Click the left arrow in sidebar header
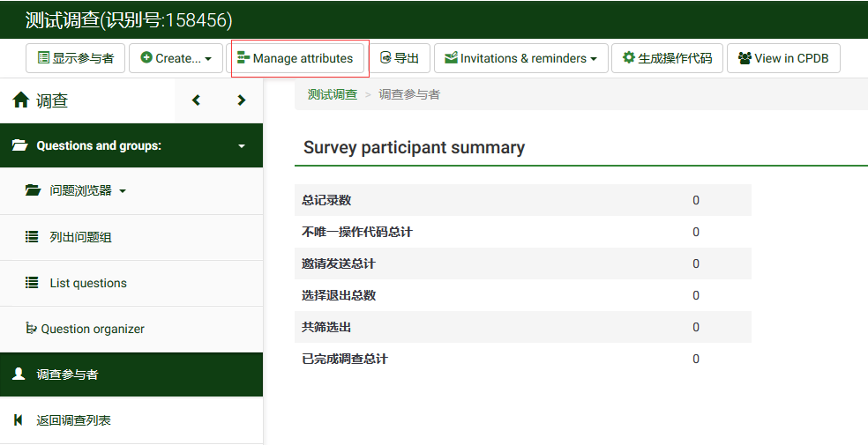The width and height of the screenshot is (868, 445). click(197, 100)
